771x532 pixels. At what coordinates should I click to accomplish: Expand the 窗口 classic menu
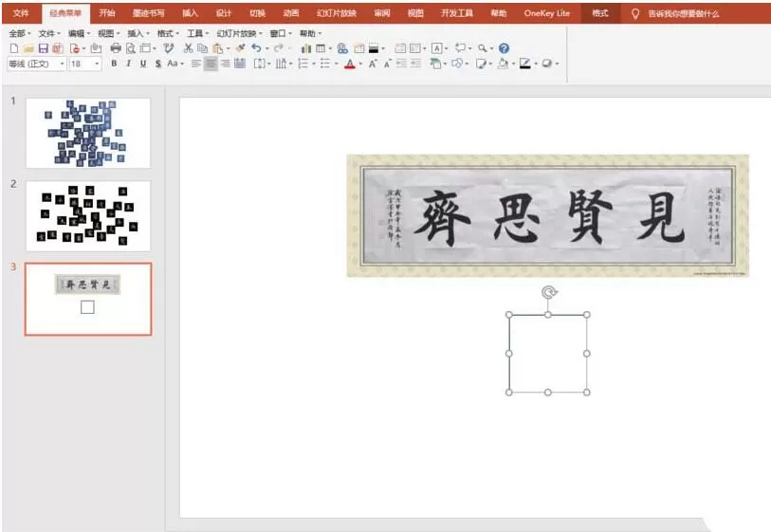[x=281, y=33]
